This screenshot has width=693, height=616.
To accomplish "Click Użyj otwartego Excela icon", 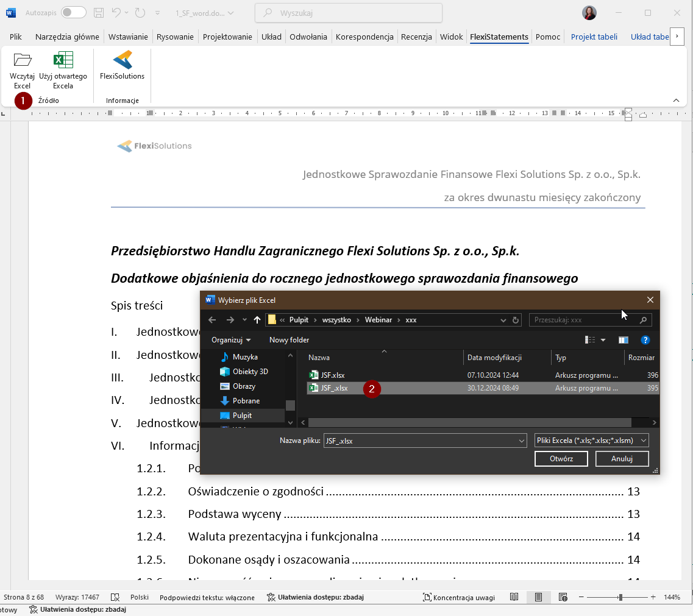I will (x=63, y=60).
